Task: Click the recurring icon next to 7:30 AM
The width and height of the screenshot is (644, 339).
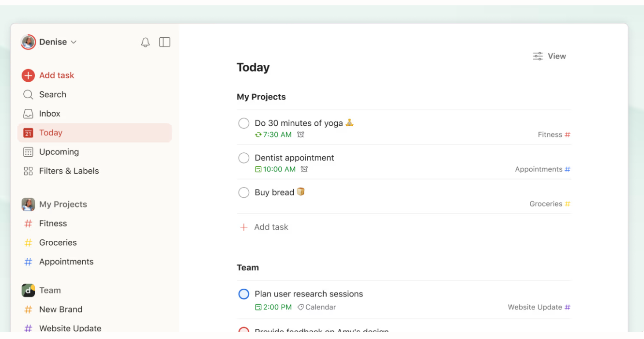Action: [259, 134]
